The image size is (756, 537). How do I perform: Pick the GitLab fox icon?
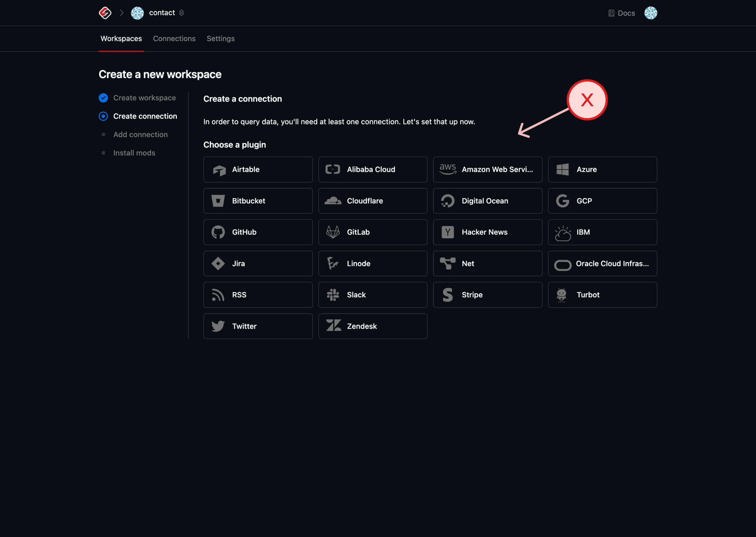pyautogui.click(x=333, y=232)
